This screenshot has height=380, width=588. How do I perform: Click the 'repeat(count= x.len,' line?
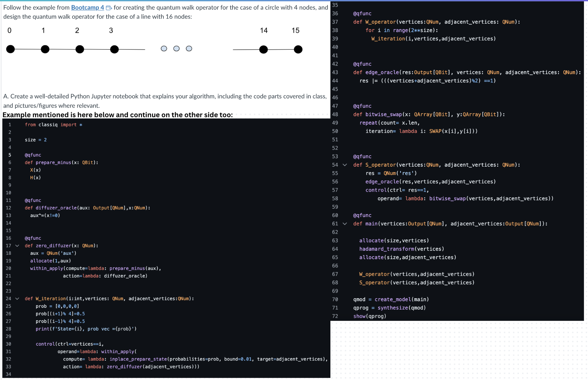[390, 123]
